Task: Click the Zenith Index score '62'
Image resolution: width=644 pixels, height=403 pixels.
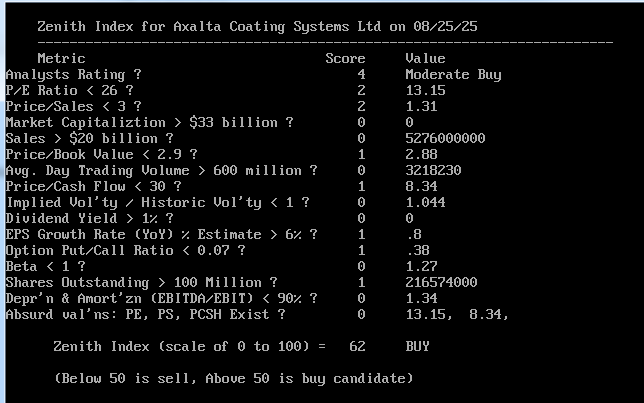Action: point(357,347)
